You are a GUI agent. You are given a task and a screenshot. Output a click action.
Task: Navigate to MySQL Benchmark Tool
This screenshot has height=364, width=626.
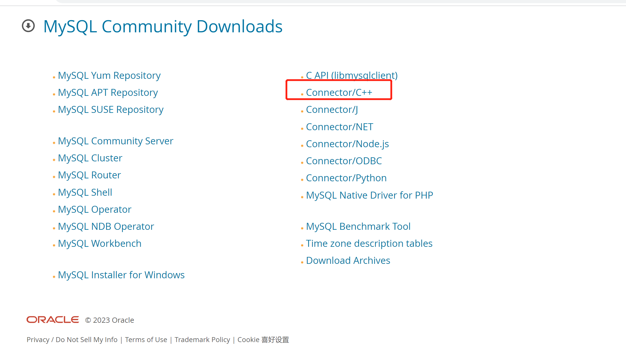358,226
